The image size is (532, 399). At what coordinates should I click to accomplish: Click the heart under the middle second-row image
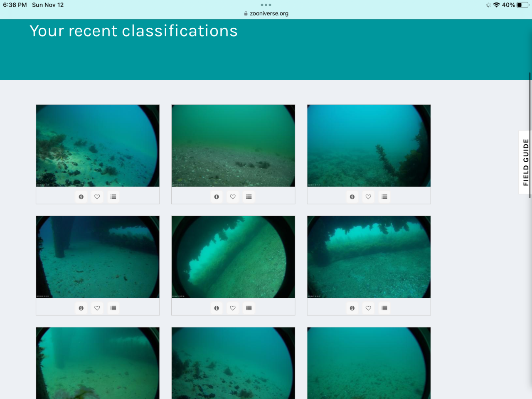pos(233,308)
